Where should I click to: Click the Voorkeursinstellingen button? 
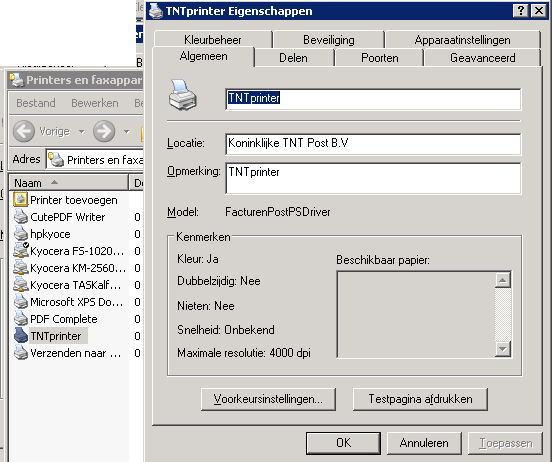(x=268, y=399)
